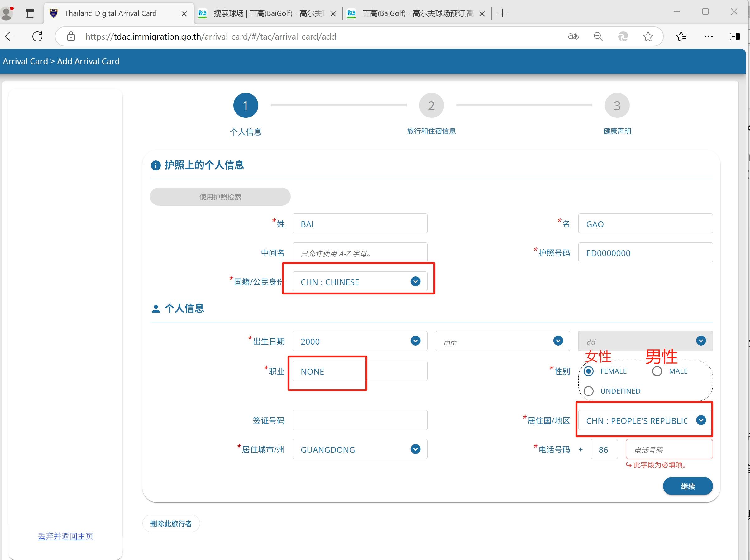
Task: Select the UNDEFINED gender option
Action: click(589, 391)
